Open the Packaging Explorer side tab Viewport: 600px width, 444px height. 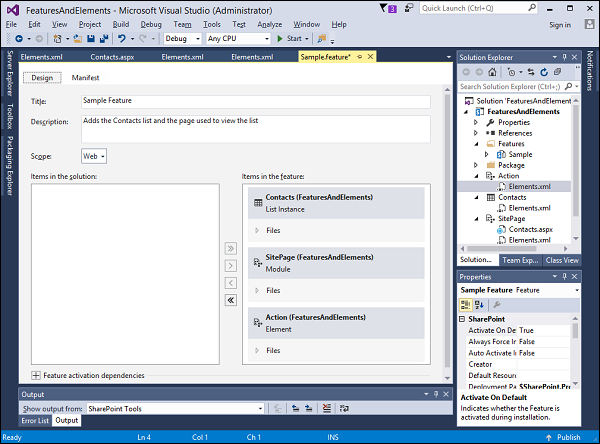(x=10, y=166)
